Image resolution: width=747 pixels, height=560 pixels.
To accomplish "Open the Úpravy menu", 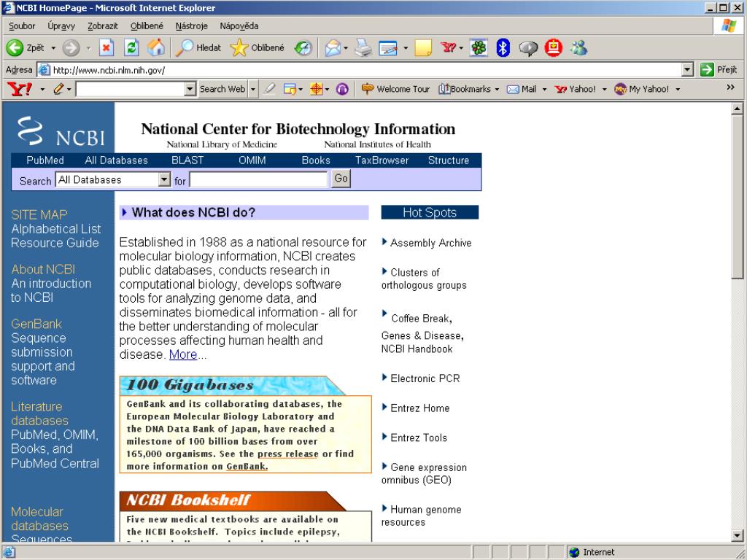I will tap(61, 26).
